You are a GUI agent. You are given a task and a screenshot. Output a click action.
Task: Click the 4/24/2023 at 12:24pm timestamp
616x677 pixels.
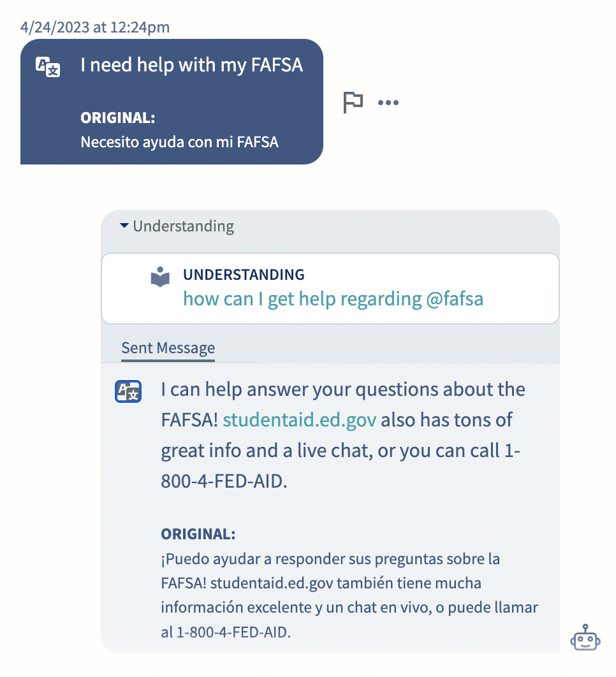pos(95,27)
